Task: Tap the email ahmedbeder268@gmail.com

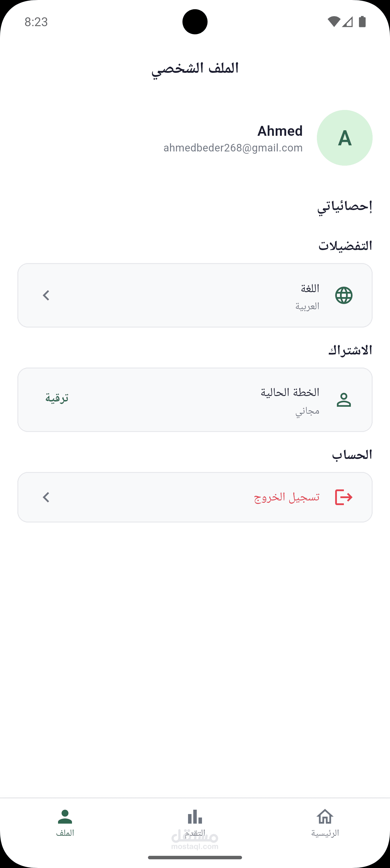Action: coord(233,148)
